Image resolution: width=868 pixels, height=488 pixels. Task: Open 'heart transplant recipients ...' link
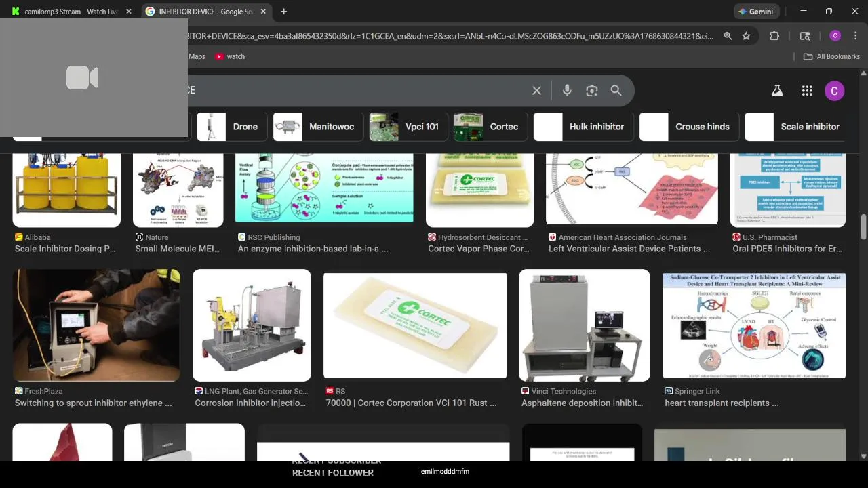722,403
